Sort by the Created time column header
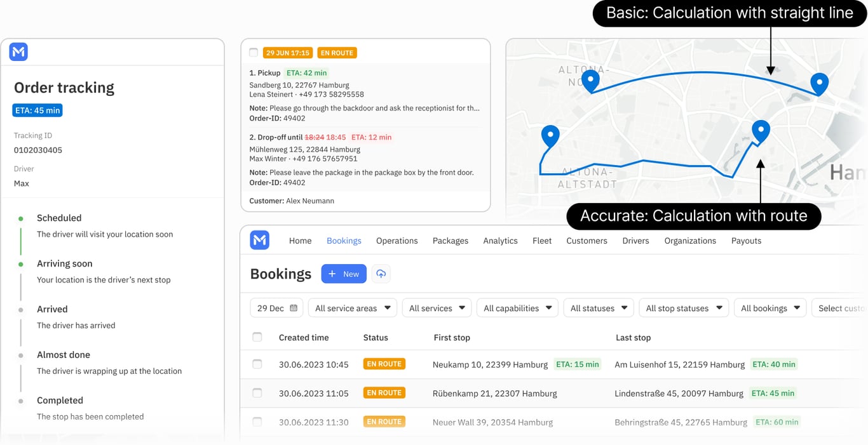The width and height of the screenshot is (868, 445). tap(304, 338)
